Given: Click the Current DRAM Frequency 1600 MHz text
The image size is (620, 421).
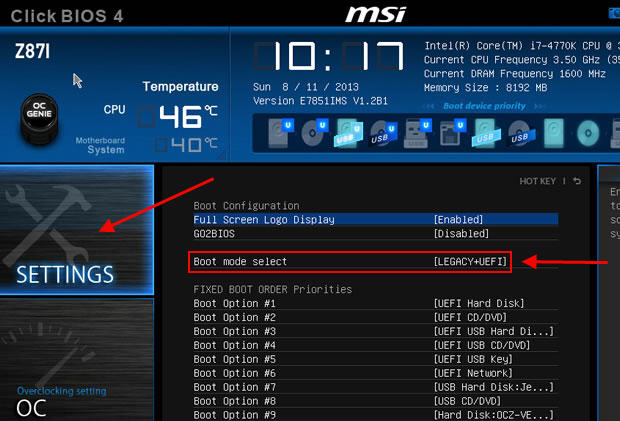Looking at the screenshot, I should 515,74.
